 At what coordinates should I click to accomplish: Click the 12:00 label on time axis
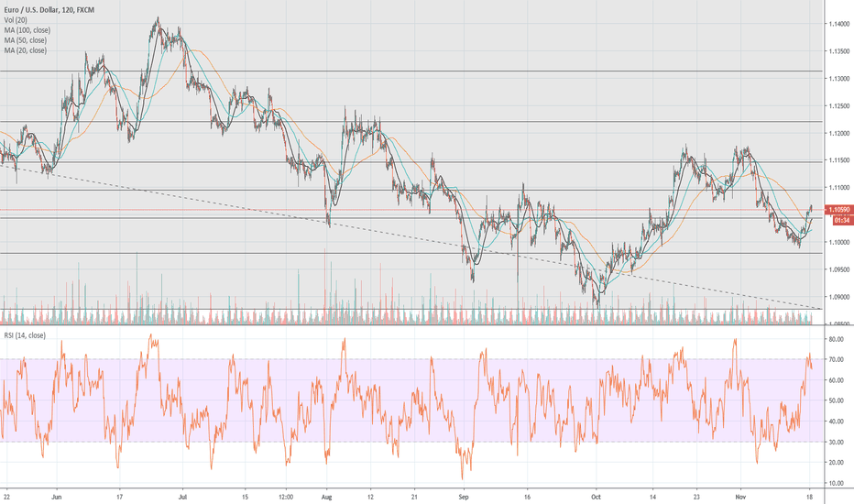286,495
